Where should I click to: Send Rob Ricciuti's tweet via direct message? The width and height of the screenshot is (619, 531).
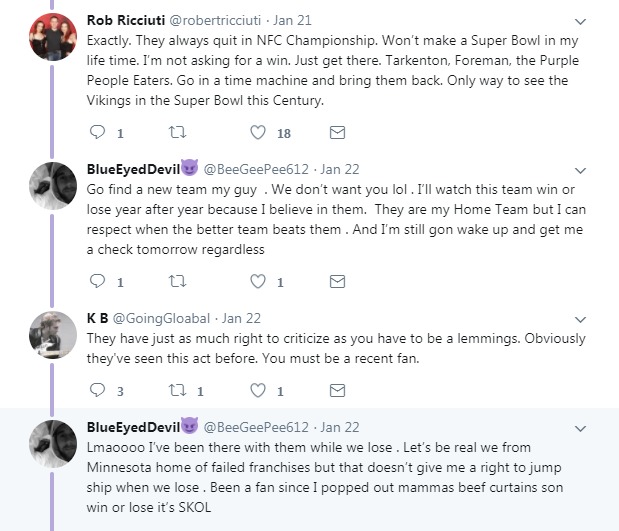(x=337, y=132)
